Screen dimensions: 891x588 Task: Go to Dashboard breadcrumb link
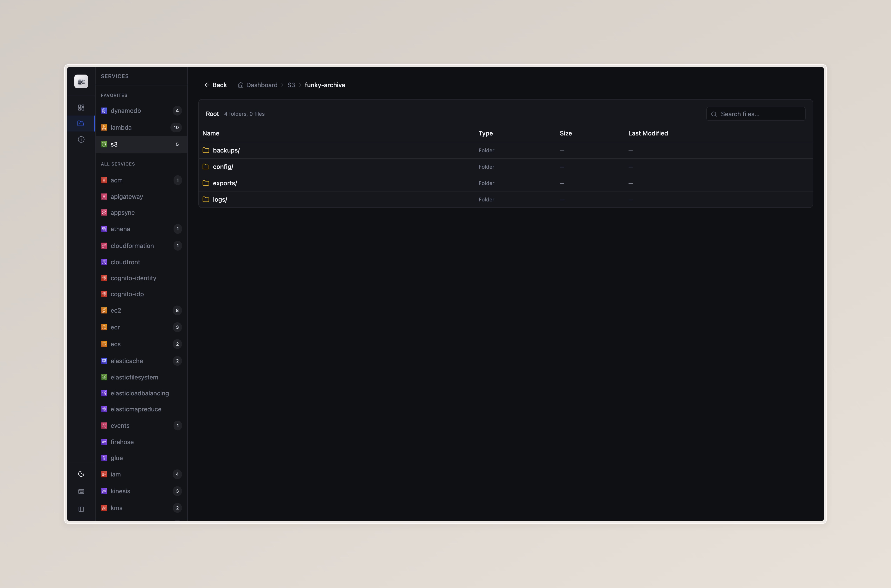pos(261,85)
